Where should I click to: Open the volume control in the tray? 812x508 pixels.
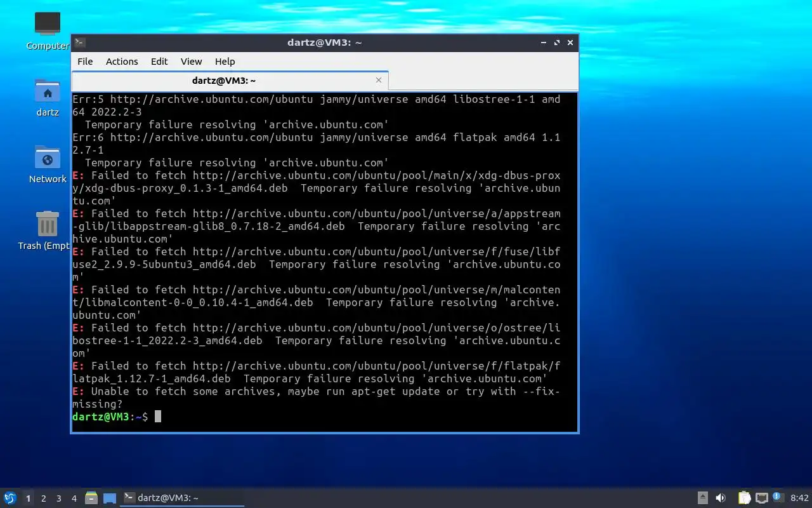click(x=721, y=498)
